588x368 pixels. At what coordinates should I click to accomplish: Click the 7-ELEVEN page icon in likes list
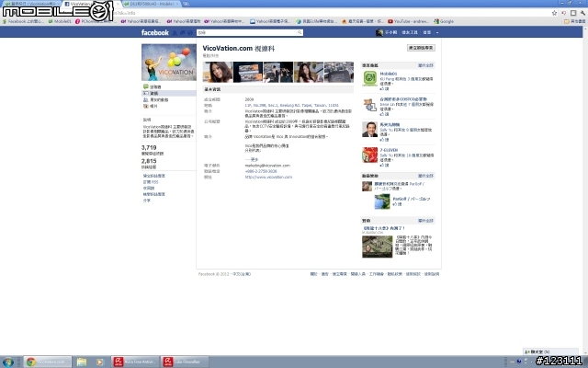point(369,155)
